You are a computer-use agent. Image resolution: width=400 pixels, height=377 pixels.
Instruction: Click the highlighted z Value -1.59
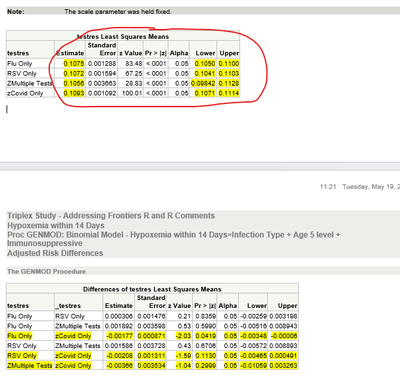(183, 355)
